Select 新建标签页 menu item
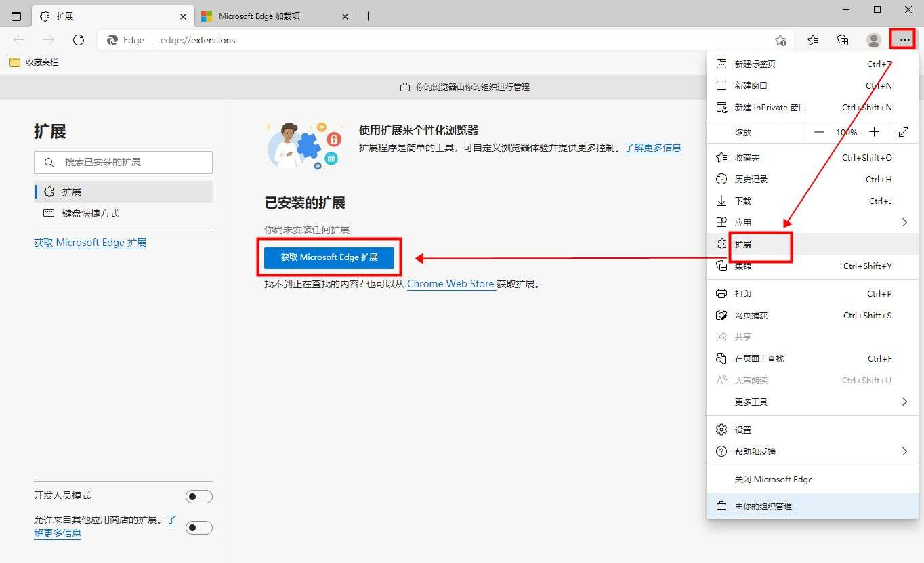 point(812,64)
